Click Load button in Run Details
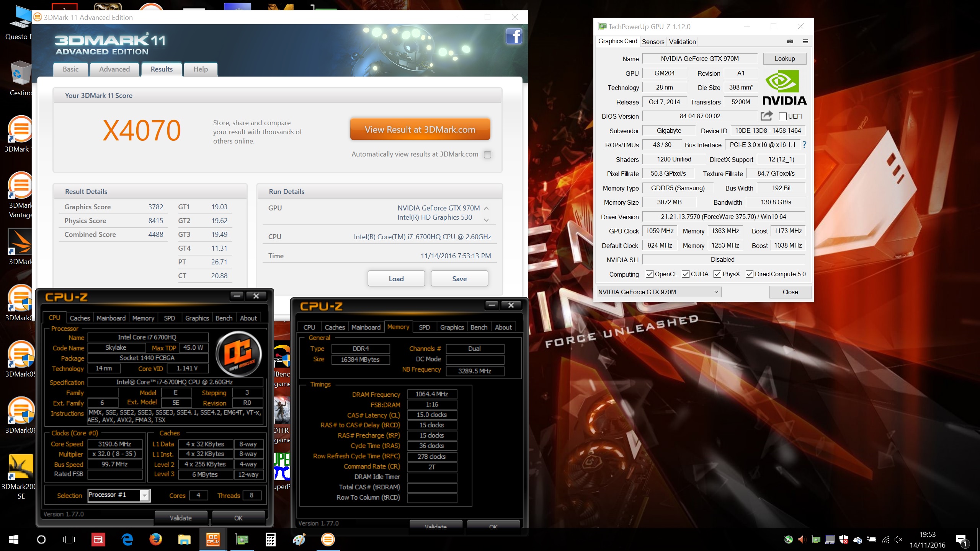The height and width of the screenshot is (551, 980). 396,279
